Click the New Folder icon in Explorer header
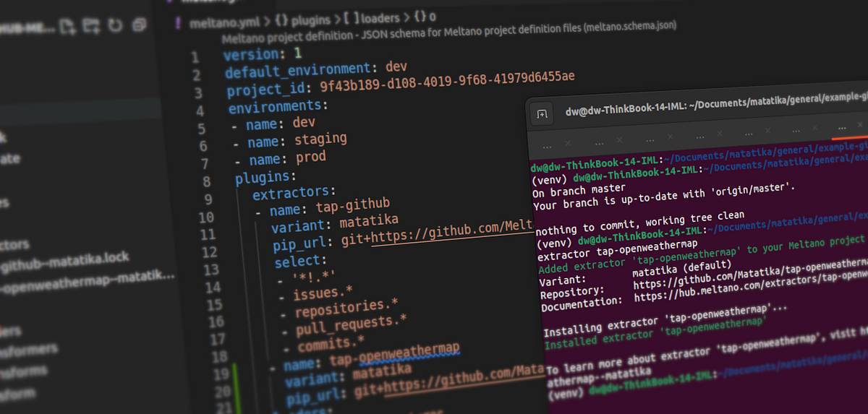The width and height of the screenshot is (868, 414). point(91,27)
